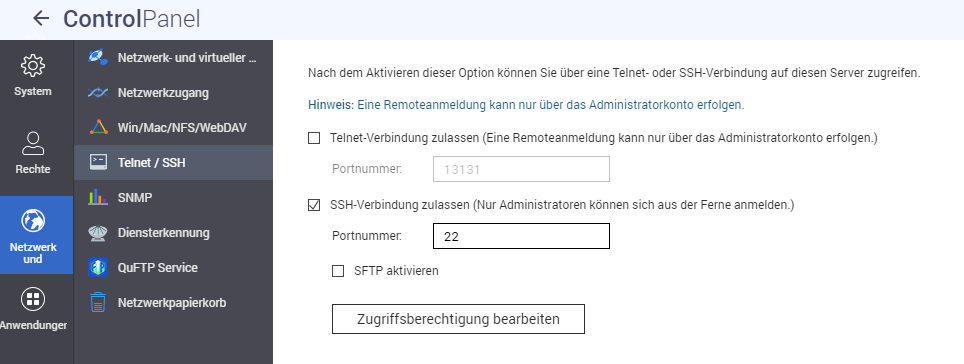This screenshot has height=364, width=964.
Task: Select the Telnet / SSH menu item
Action: [173, 162]
